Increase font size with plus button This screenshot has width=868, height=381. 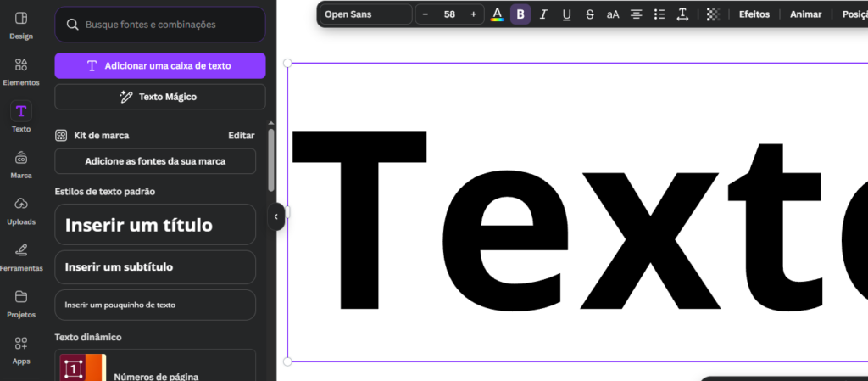(x=473, y=14)
